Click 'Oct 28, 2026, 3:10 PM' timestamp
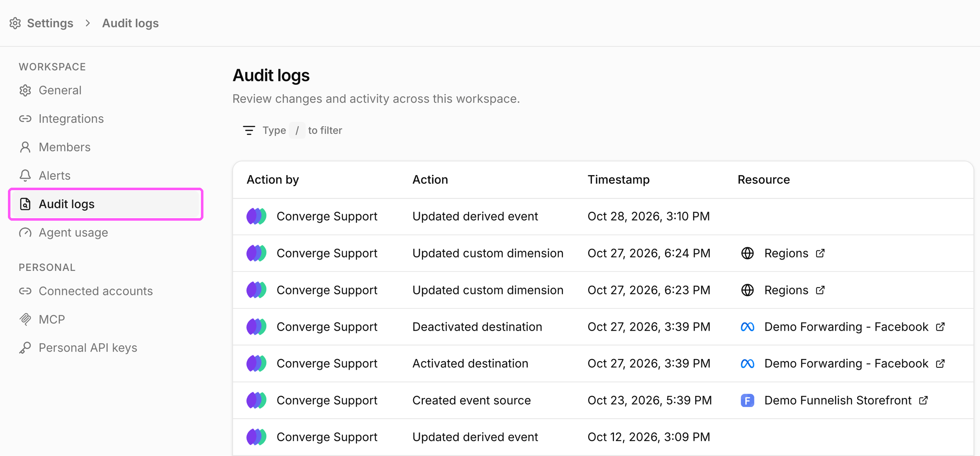The height and width of the screenshot is (456, 980). [x=649, y=217]
